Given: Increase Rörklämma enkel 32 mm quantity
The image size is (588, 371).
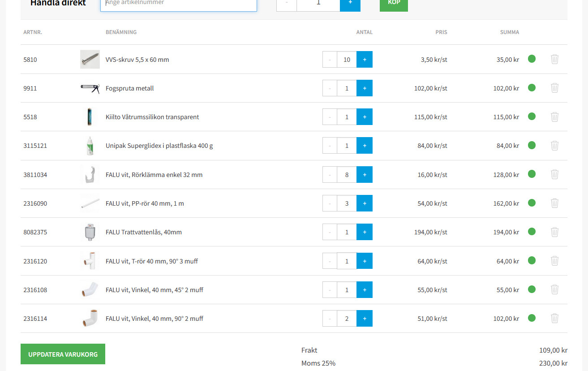Looking at the screenshot, I should coord(365,175).
